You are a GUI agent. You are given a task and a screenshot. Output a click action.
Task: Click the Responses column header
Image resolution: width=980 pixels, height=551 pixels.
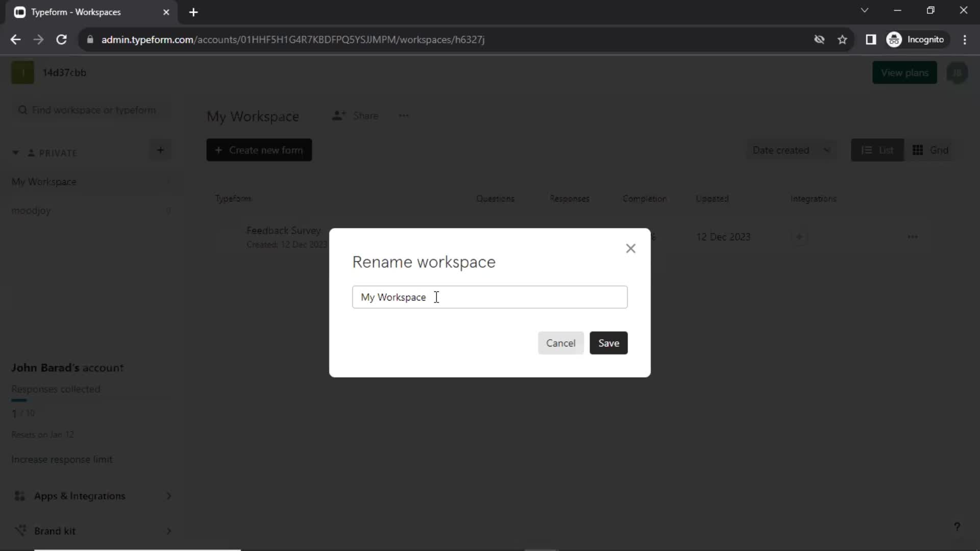point(569,198)
